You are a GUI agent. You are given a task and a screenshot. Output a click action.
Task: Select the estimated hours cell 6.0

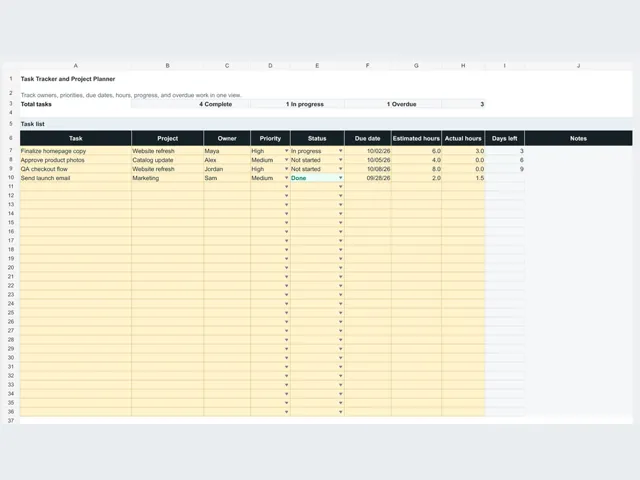click(416, 151)
